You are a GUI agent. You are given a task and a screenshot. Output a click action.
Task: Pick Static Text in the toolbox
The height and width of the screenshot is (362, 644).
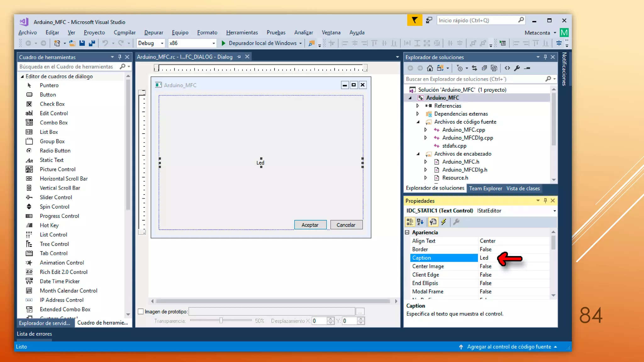52,160
